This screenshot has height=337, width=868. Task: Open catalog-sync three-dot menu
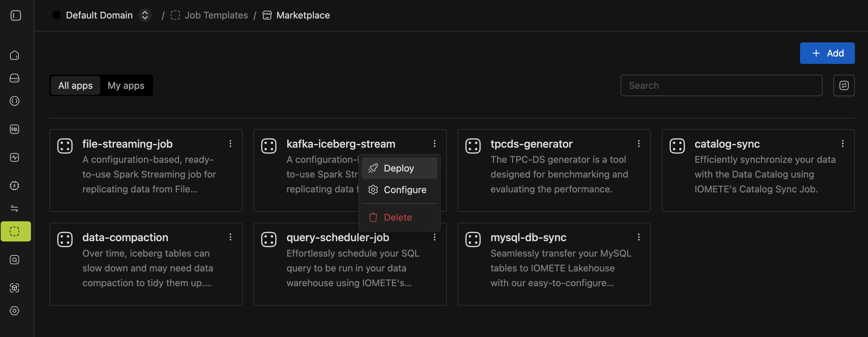tap(843, 144)
